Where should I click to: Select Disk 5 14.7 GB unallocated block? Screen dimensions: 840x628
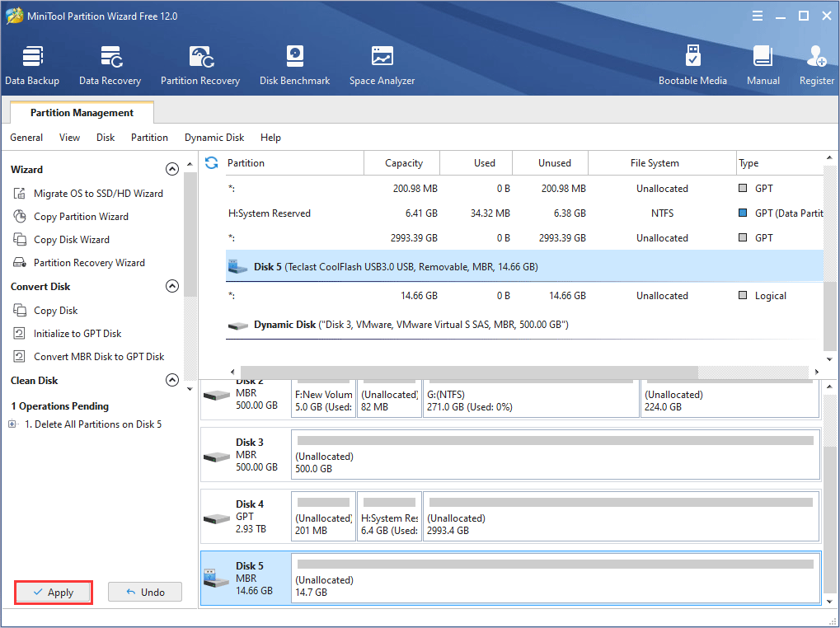[x=556, y=579]
